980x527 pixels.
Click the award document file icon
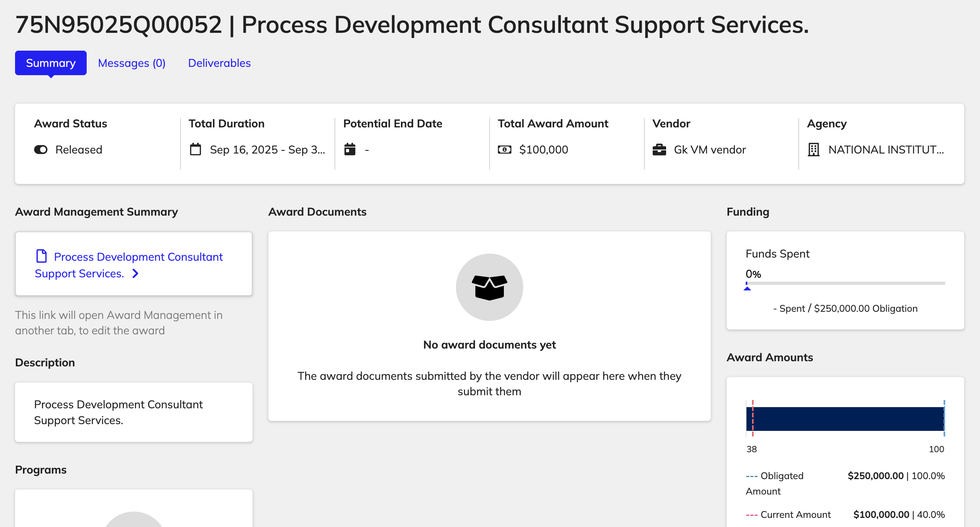click(42, 256)
